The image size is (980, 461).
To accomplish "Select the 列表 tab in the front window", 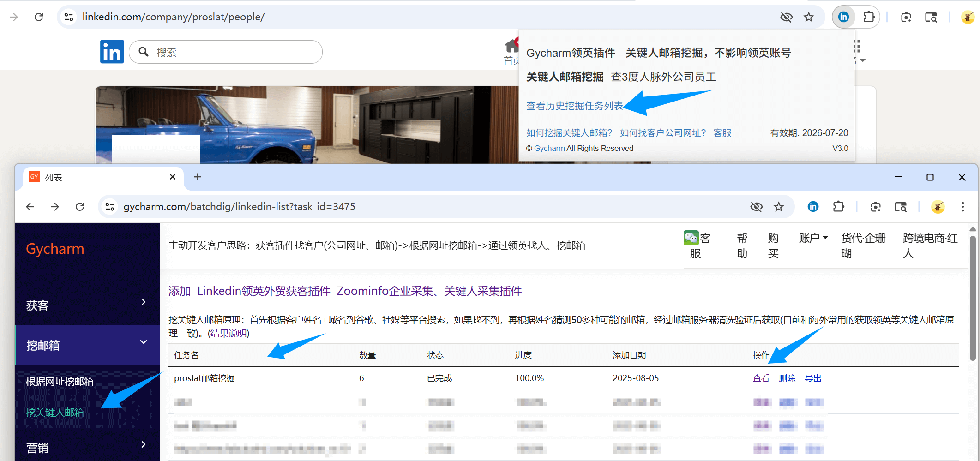I will (x=103, y=177).
